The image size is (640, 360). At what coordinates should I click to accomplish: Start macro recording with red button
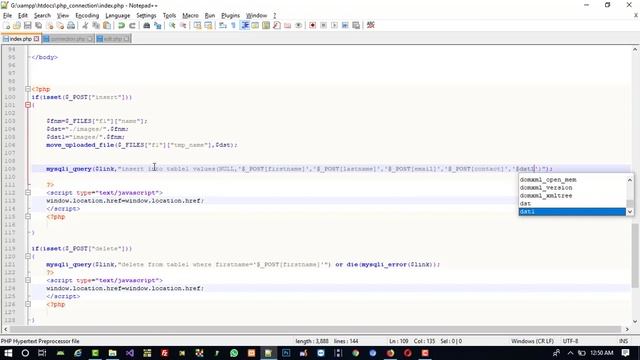point(312,25)
